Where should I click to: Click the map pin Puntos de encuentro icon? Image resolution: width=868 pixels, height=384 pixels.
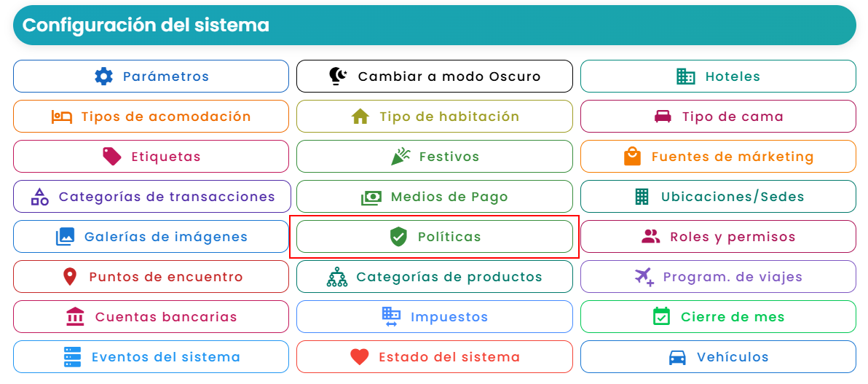coord(70,276)
